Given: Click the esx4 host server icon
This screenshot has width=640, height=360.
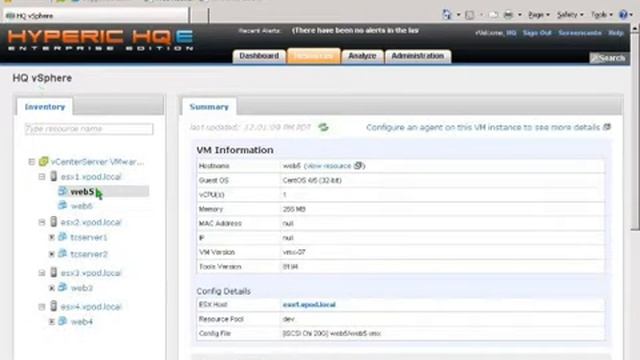Looking at the screenshot, I should pyautogui.click(x=53, y=306).
